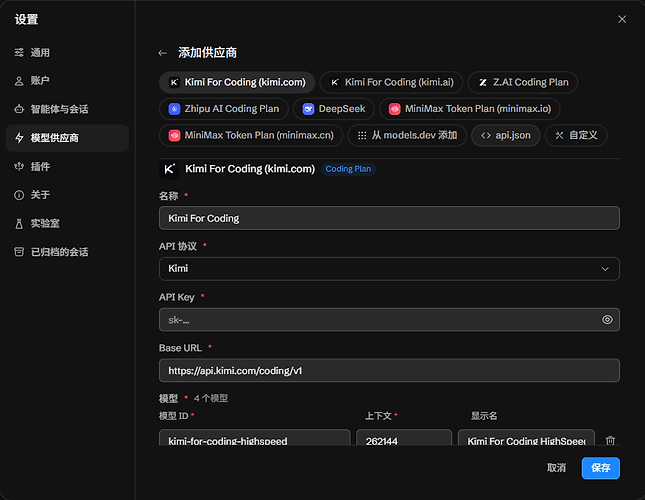Click the 账户 person icon

coord(19,81)
